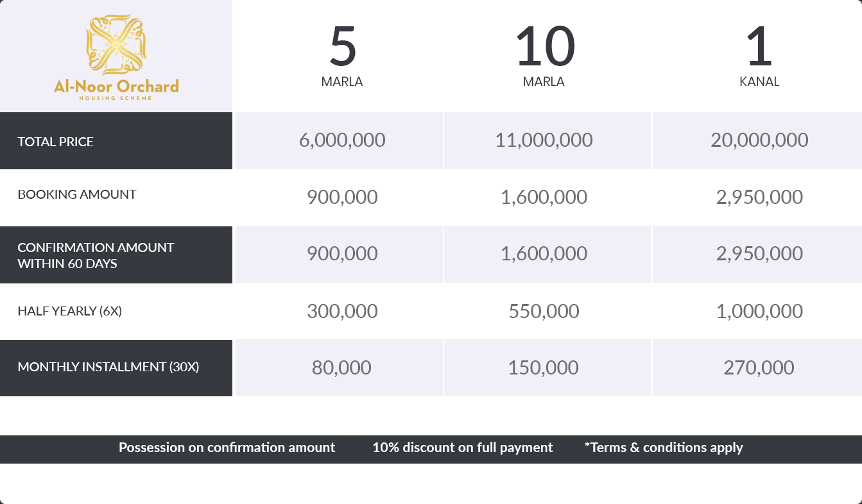The image size is (862, 504).
Task: Select the 5 Marla column header
Action: pyautogui.click(x=342, y=56)
